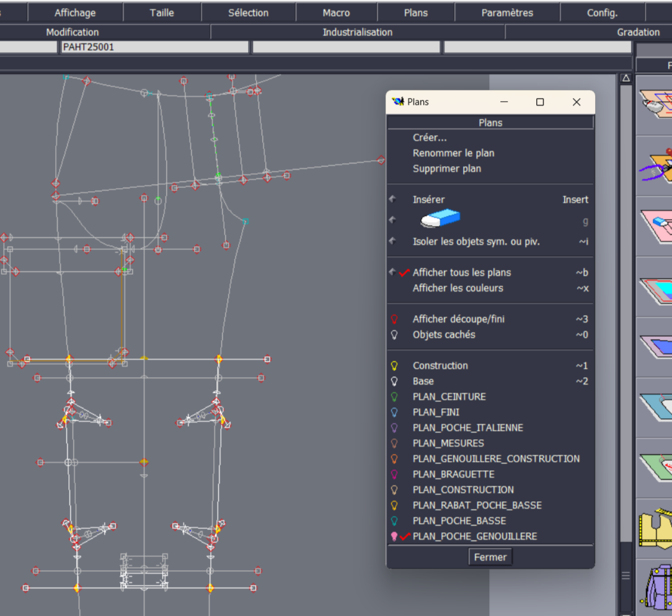672x616 pixels.
Task: Click the red Afficher découpe/fini lightbulb
Action: (x=394, y=319)
